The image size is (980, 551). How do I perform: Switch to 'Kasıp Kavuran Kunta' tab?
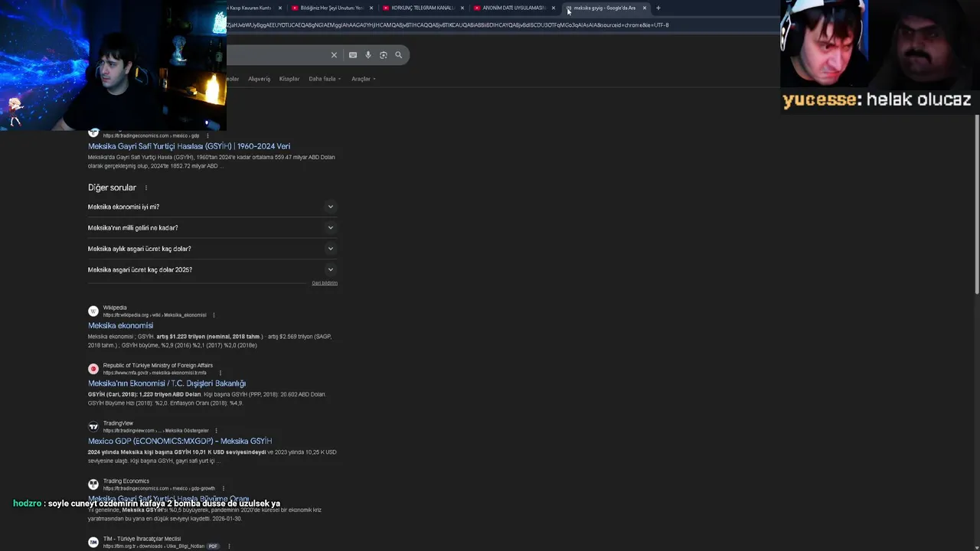[x=255, y=8]
